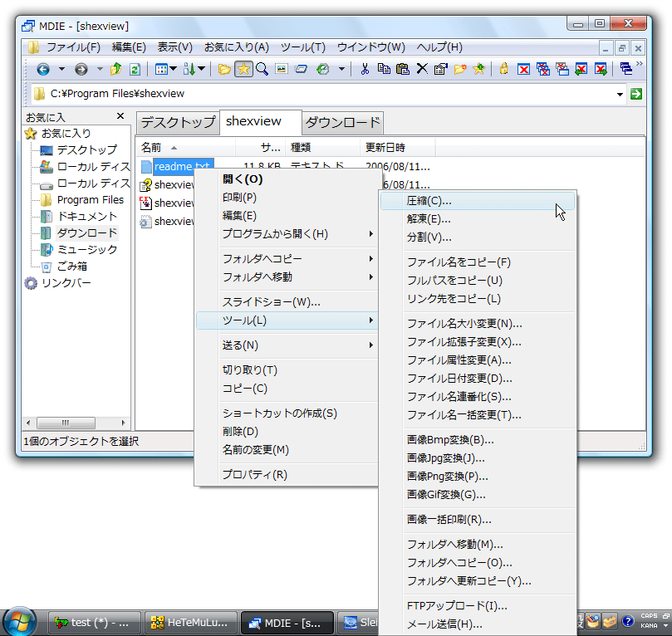Click the view mode grid icon
This screenshot has height=636, width=672.
point(161,69)
